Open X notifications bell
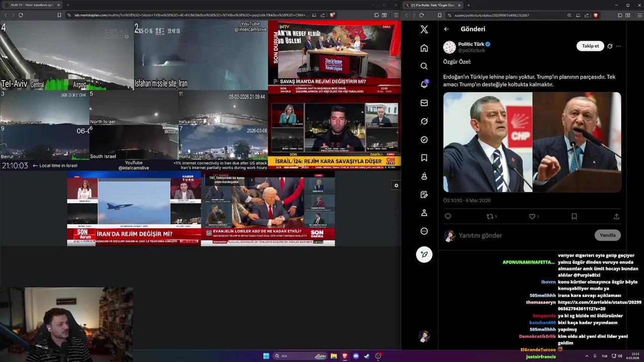Screen dimensions: 644x362 424,84
